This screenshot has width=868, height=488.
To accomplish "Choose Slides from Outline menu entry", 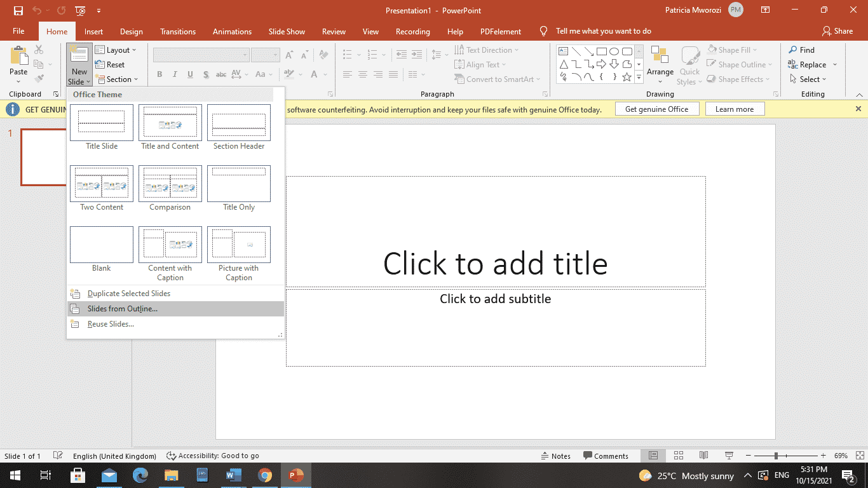I will click(122, 309).
